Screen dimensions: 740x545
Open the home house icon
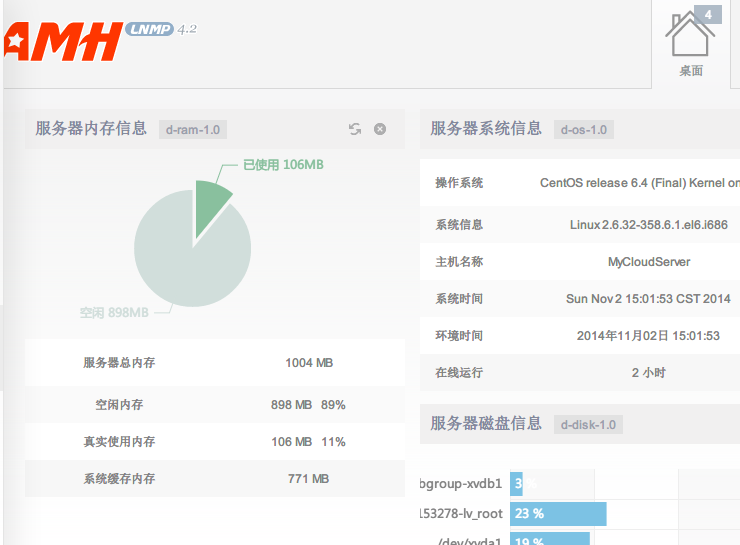pyautogui.click(x=690, y=37)
